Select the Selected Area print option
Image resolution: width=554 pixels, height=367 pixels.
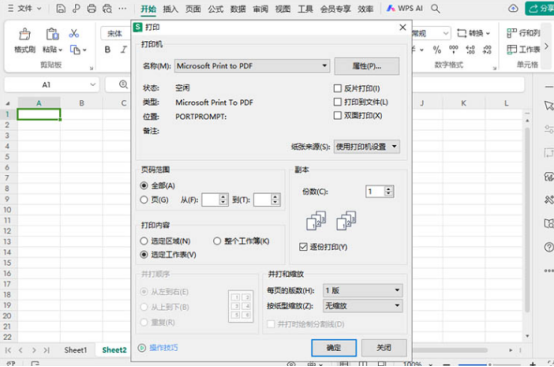[x=144, y=241]
